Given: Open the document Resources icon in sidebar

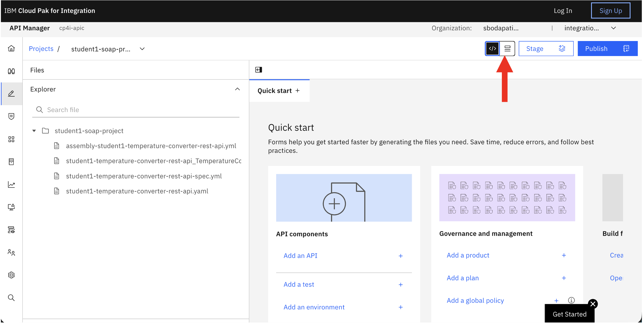Looking at the screenshot, I should click(11, 162).
